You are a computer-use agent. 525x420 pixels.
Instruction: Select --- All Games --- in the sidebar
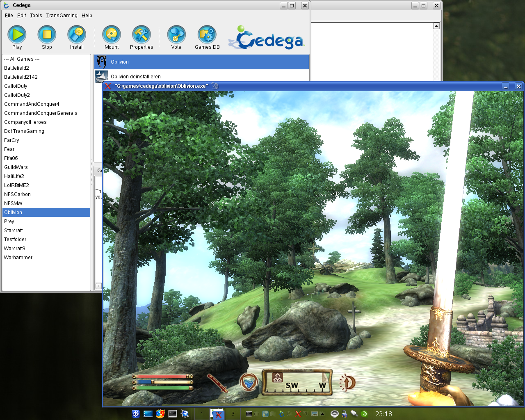point(21,59)
